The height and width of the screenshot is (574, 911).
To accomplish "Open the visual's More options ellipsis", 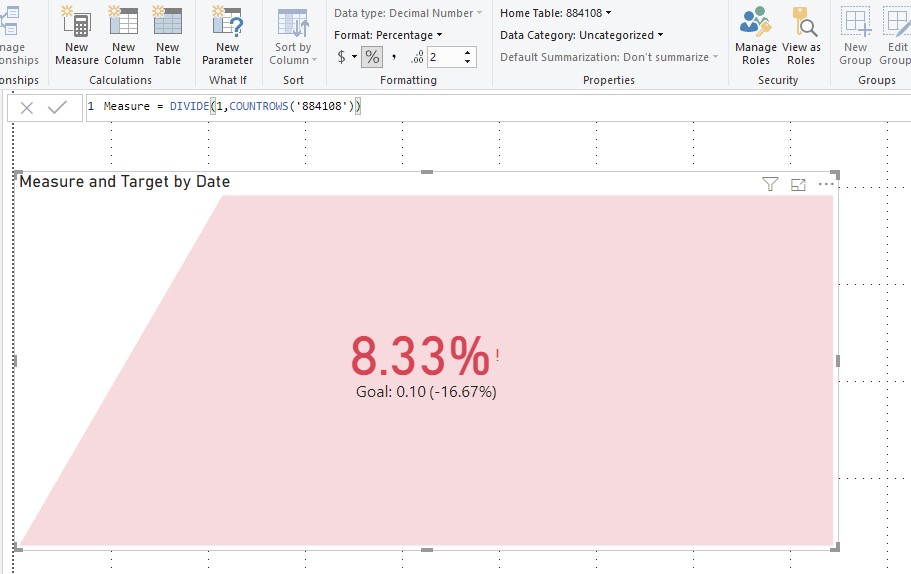I will coord(826,184).
